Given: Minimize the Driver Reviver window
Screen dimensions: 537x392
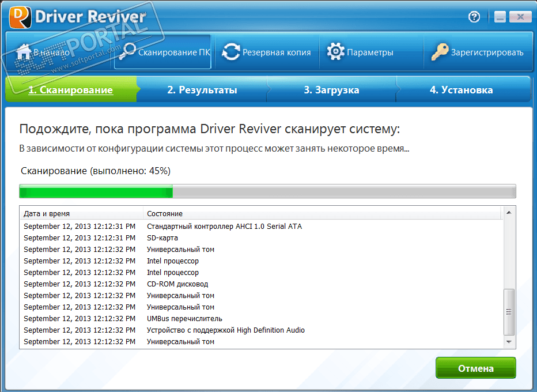Looking at the screenshot, I should click(500, 17).
